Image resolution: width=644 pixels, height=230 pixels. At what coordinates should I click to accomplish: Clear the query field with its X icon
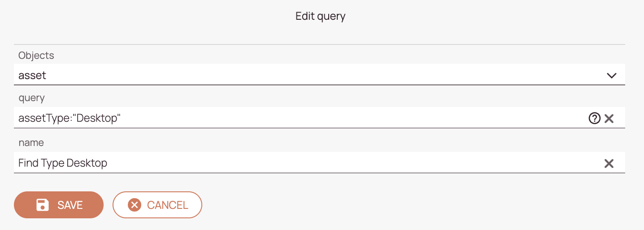[609, 119]
